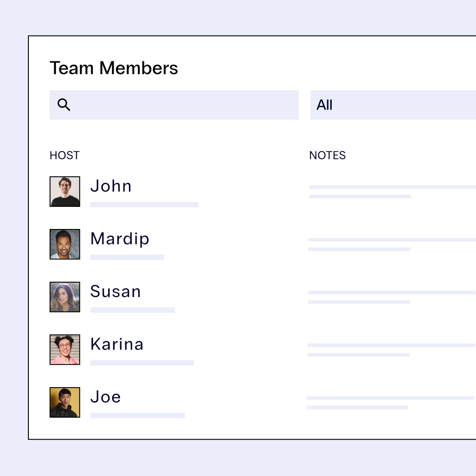Click Karina's profile photo

(65, 350)
